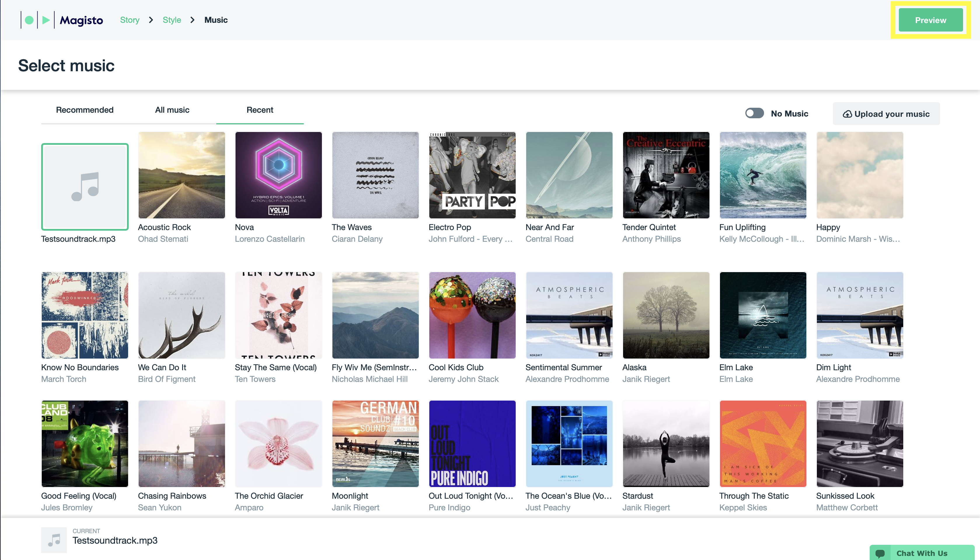The image size is (980, 560).
Task: Pick The Waves album cover
Action: point(375,175)
